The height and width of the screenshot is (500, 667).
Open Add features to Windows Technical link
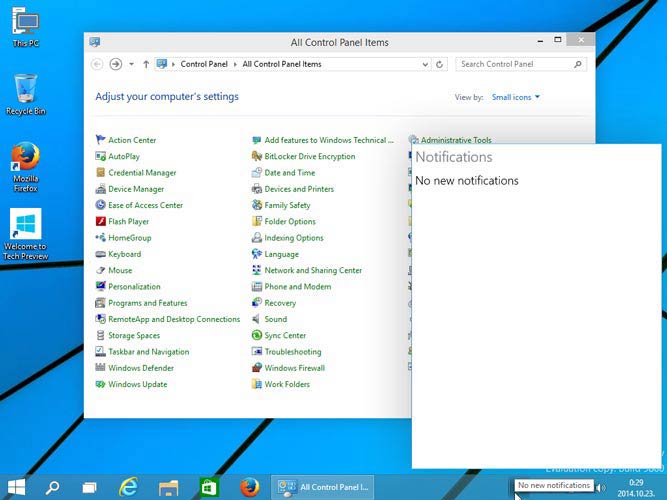[328, 140]
